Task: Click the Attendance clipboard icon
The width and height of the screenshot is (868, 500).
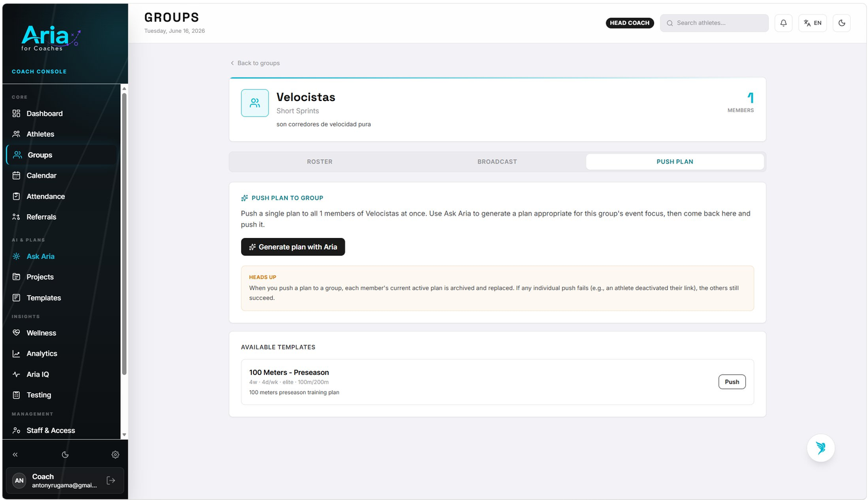Action: 17,196
